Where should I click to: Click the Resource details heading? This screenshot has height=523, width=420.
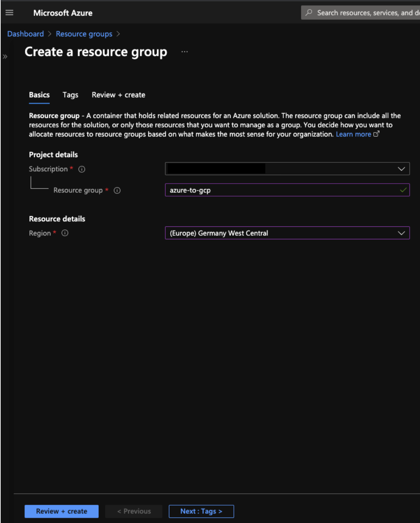click(57, 219)
